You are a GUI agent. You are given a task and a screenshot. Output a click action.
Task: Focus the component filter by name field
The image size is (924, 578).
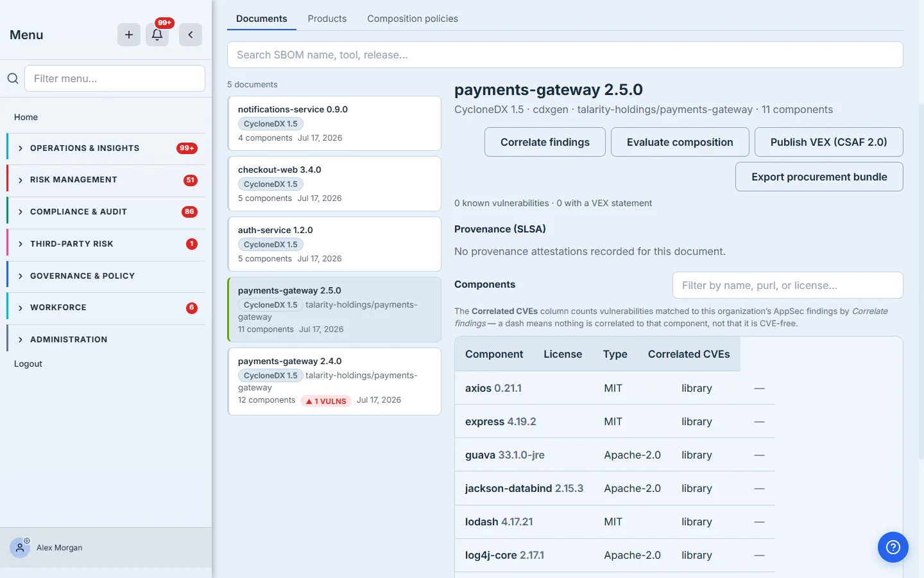[788, 285]
